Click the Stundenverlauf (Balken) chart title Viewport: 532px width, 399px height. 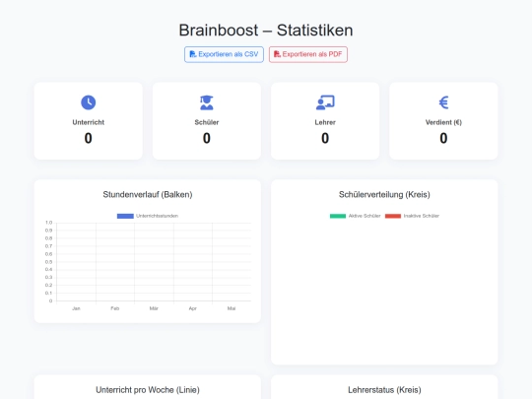pyautogui.click(x=148, y=195)
